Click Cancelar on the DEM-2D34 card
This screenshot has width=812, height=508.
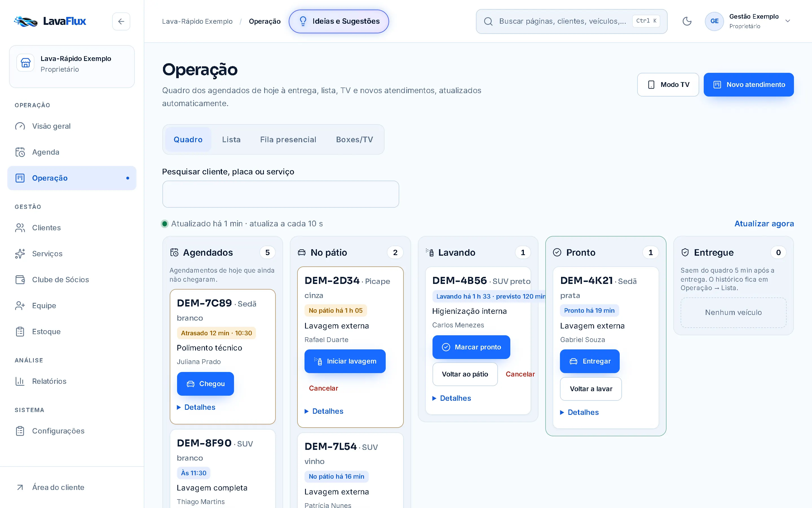coord(323,388)
